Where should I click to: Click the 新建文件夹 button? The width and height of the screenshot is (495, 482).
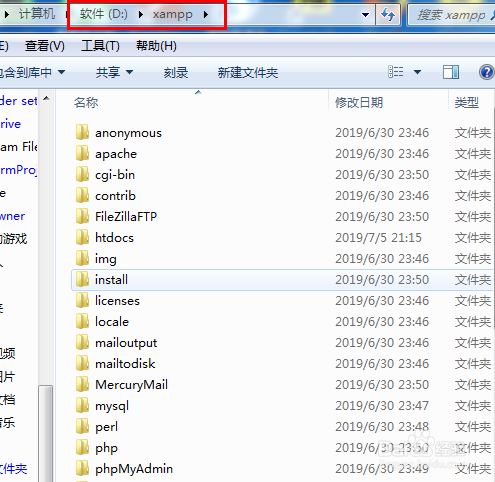tap(248, 72)
